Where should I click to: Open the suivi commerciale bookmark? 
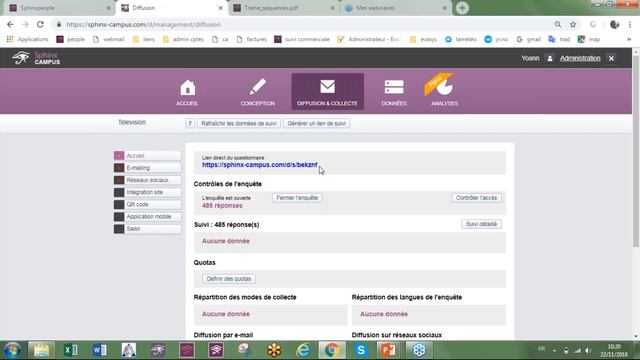[302, 39]
